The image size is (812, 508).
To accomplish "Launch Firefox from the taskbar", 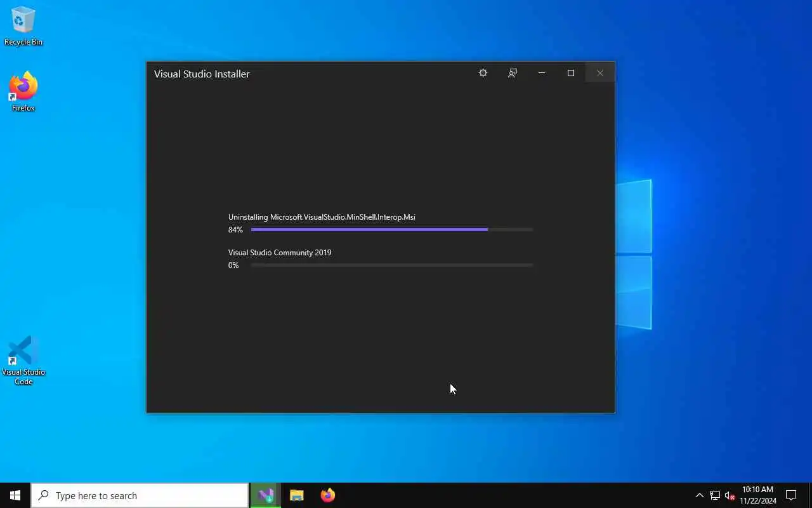I will 327,495.
